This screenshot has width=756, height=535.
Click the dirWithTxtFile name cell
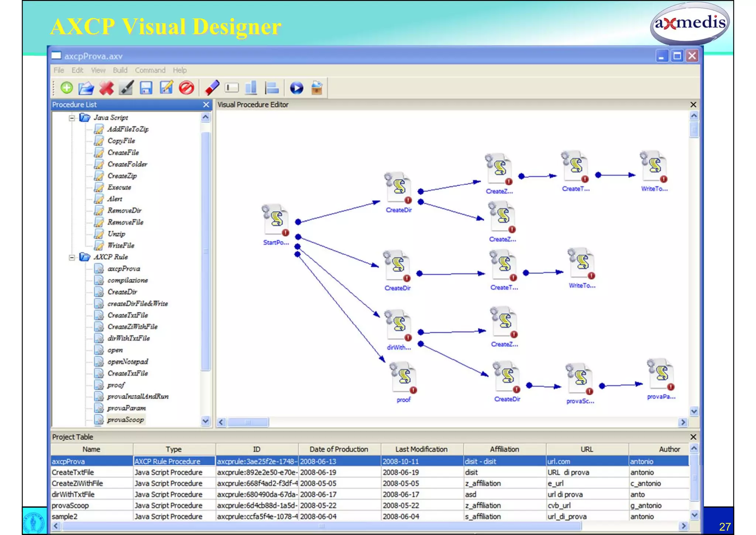click(x=92, y=494)
